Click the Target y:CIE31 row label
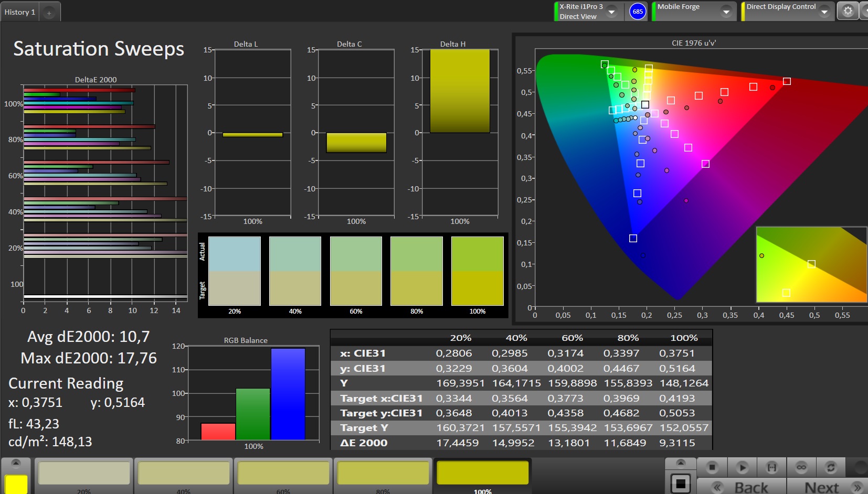Image resolution: width=868 pixels, height=494 pixels. pos(381,413)
